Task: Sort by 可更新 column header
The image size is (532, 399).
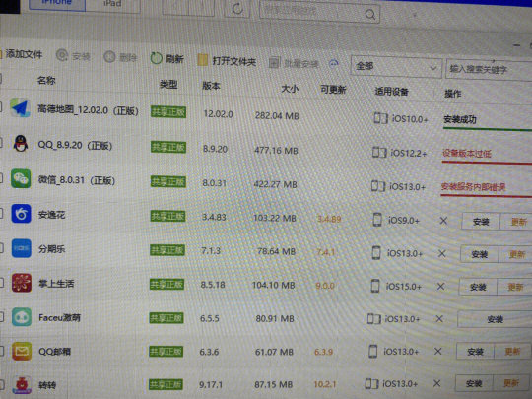Action: tap(333, 90)
